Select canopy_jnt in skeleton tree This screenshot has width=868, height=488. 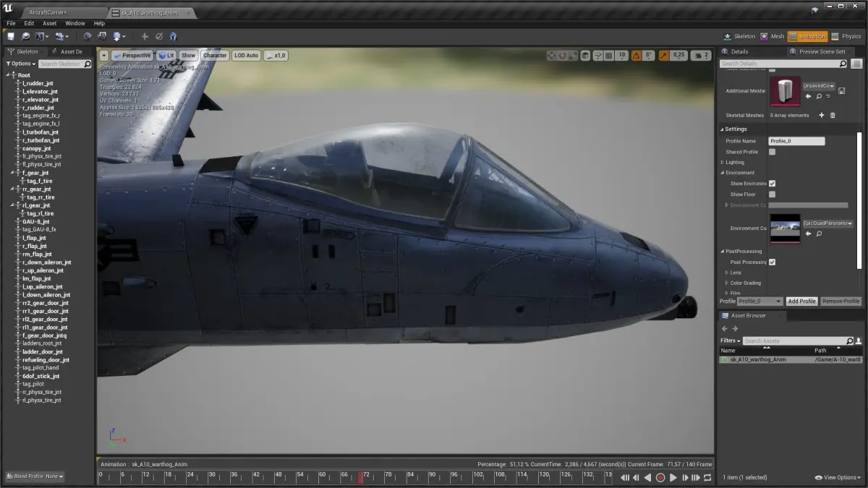36,148
